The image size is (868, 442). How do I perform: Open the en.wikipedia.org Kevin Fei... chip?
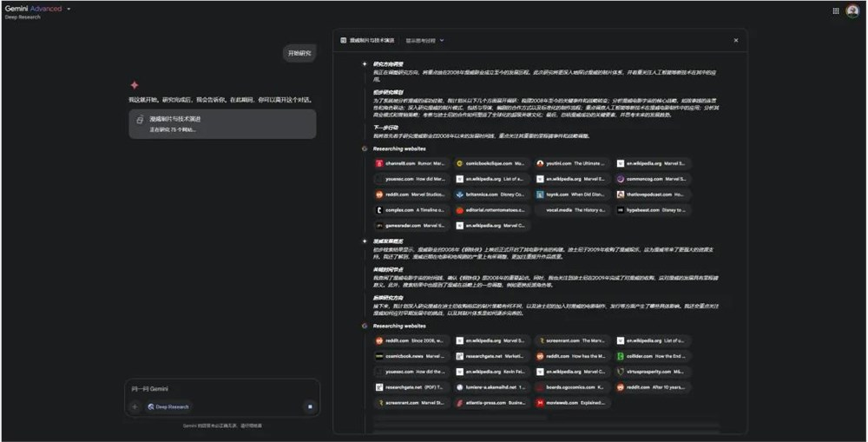[x=491, y=372]
